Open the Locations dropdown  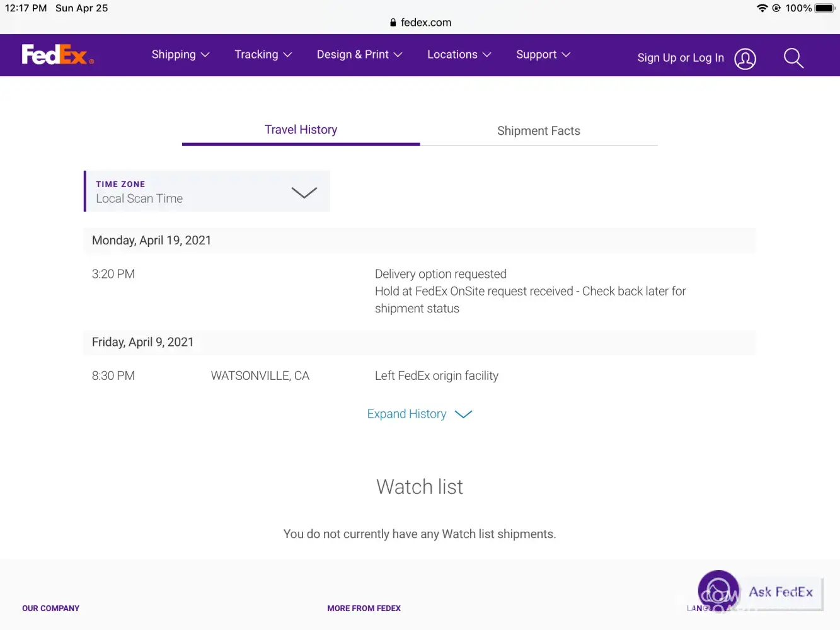click(459, 55)
